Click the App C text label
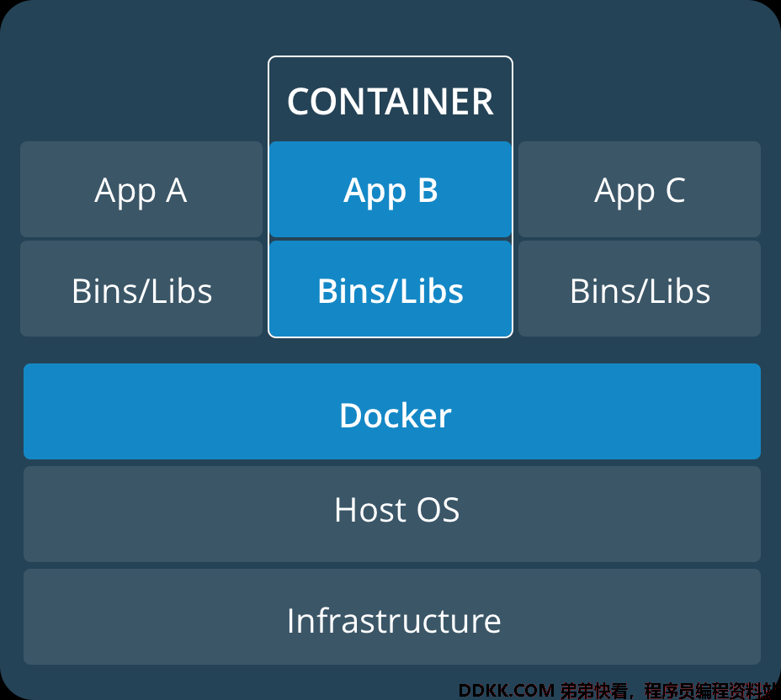 click(640, 192)
